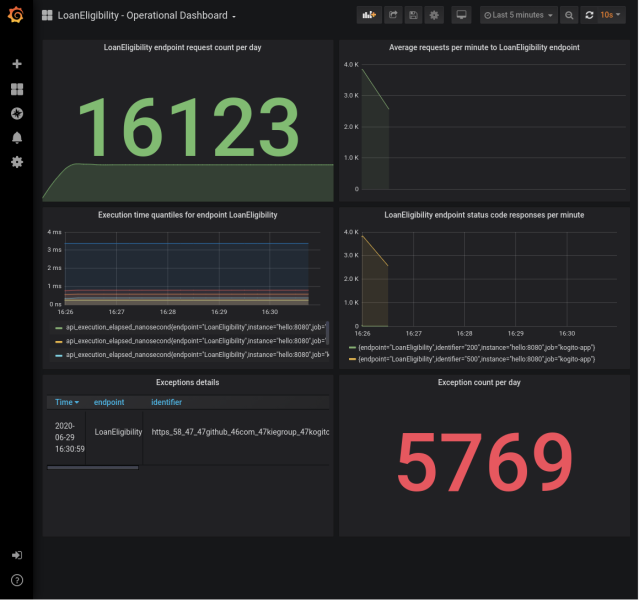Click the cyan swatch of the third api_execution legend

coord(59,355)
